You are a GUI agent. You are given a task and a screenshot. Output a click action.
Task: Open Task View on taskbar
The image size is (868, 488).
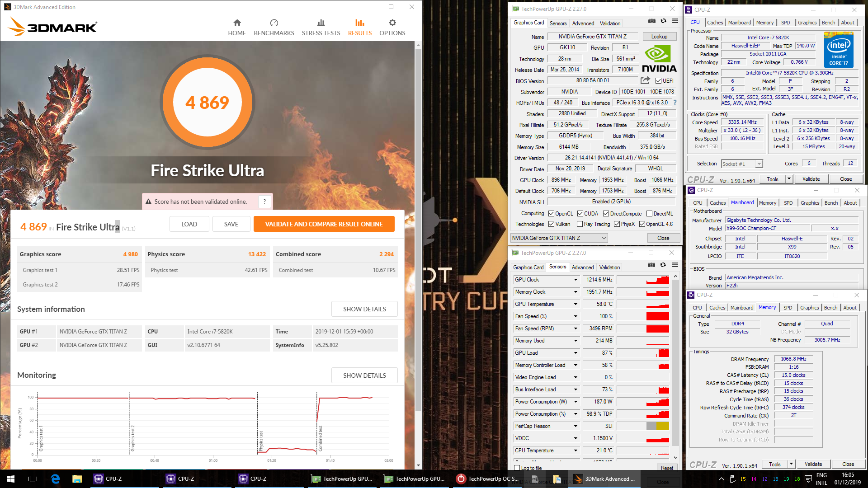click(x=33, y=479)
